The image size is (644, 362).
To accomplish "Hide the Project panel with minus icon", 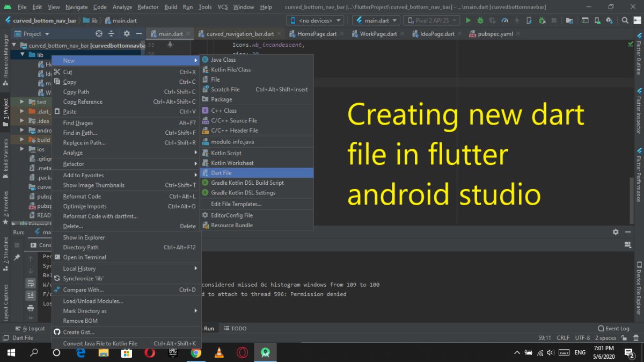I will point(138,33).
